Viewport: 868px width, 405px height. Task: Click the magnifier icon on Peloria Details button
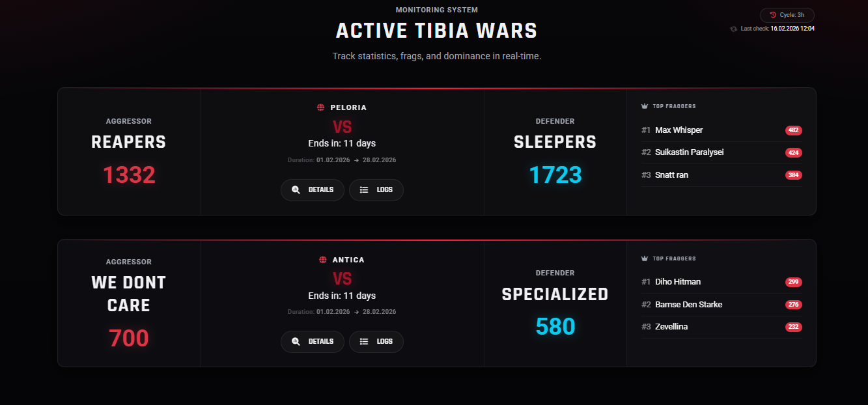click(x=296, y=189)
